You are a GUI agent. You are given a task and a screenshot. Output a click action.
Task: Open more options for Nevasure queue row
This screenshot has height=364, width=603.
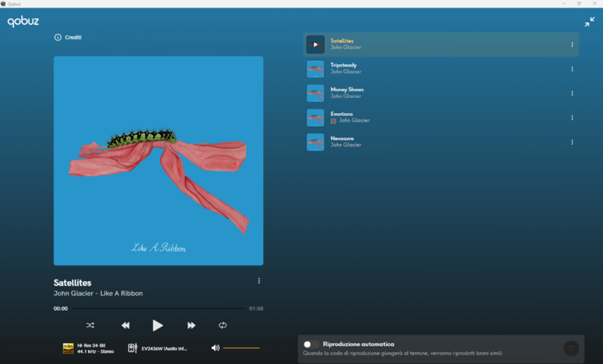572,142
